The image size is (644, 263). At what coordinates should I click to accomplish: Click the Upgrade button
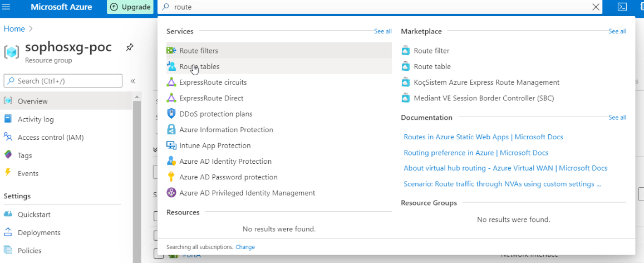click(x=130, y=7)
